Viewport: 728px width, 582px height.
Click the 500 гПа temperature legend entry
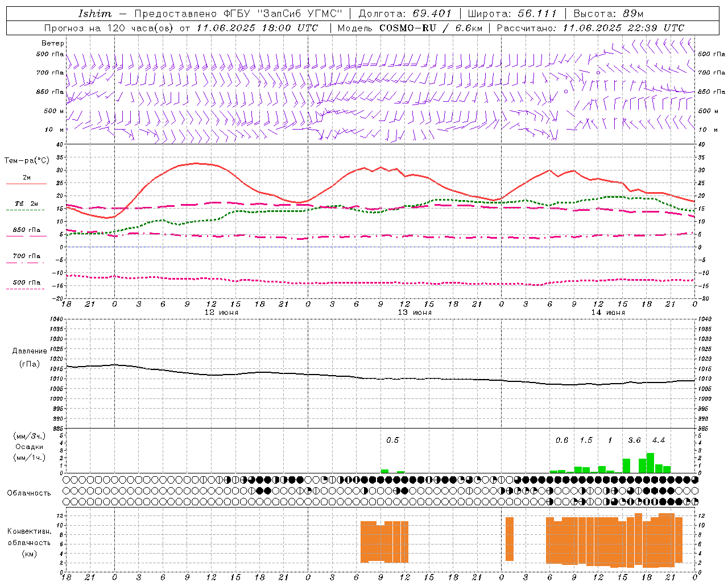point(27,282)
